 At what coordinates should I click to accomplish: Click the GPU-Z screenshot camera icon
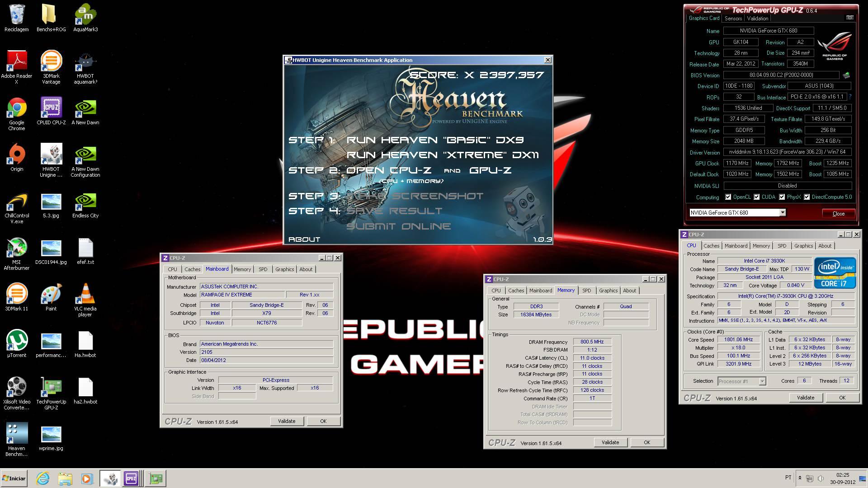pyautogui.click(x=849, y=18)
